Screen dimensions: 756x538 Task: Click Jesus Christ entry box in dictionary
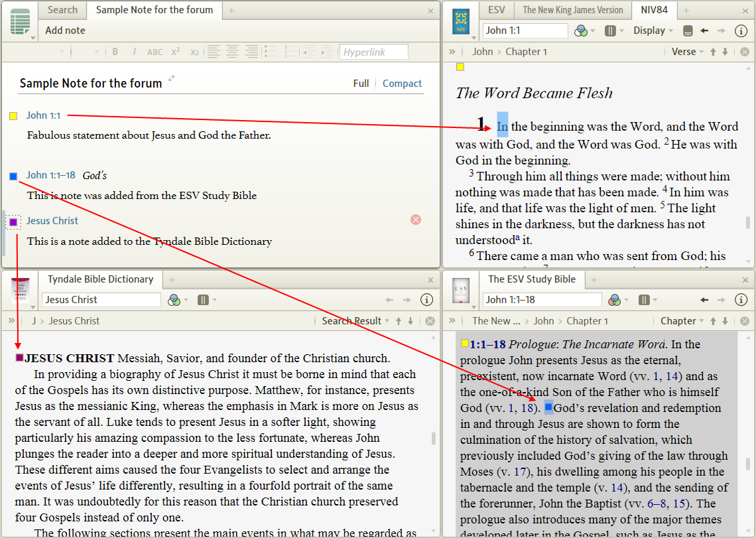coord(101,300)
